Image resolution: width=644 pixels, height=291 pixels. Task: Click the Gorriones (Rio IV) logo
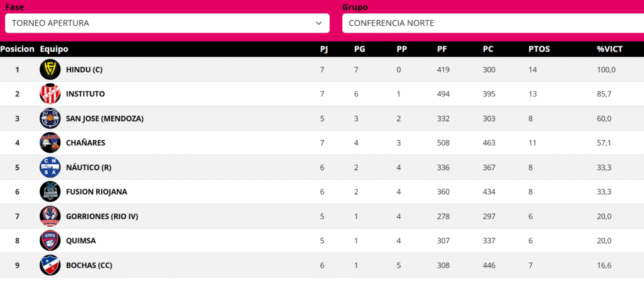(x=50, y=216)
